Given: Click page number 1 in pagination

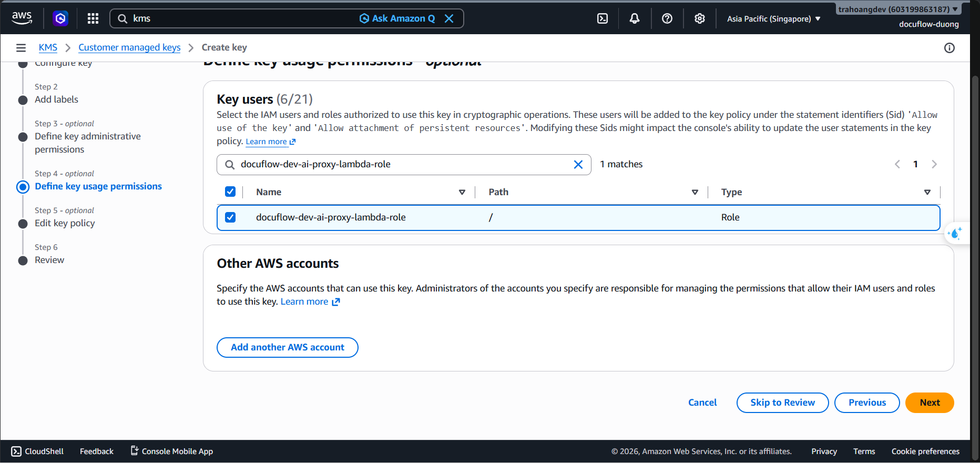Looking at the screenshot, I should click(915, 164).
